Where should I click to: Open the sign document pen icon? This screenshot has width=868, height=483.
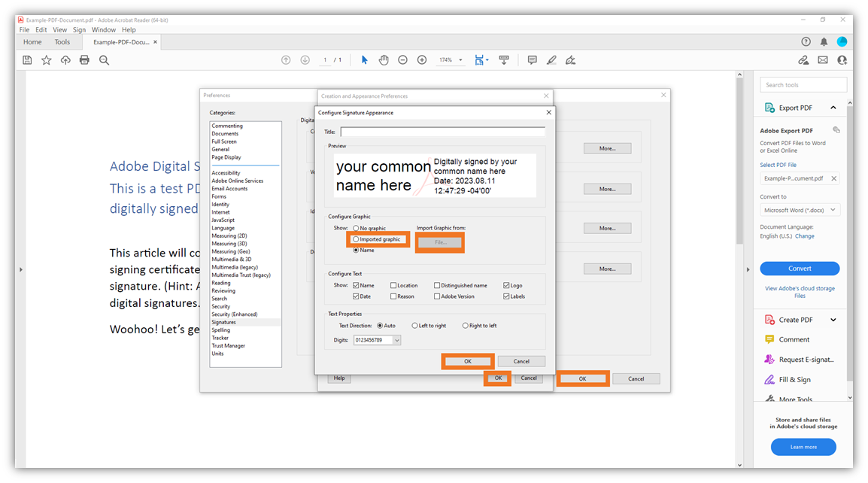tap(571, 60)
